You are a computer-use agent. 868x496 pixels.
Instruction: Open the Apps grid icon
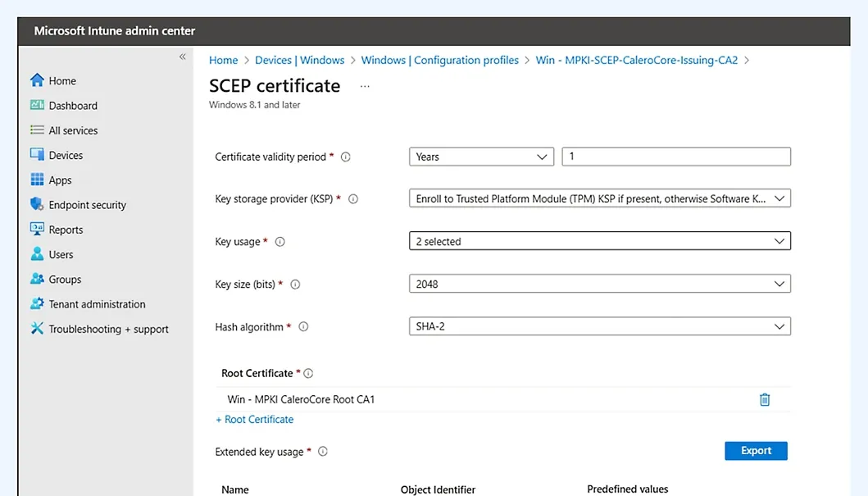[37, 180]
